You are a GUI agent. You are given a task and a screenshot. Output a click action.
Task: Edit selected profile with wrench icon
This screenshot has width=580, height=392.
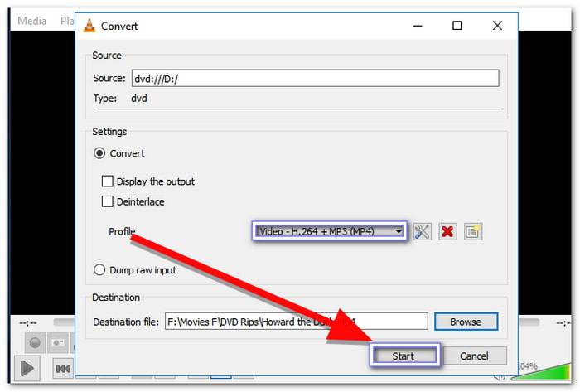pyautogui.click(x=422, y=232)
